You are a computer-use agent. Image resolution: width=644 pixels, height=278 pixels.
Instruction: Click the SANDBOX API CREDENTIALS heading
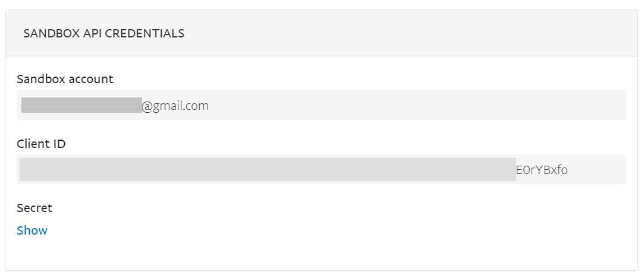[104, 34]
